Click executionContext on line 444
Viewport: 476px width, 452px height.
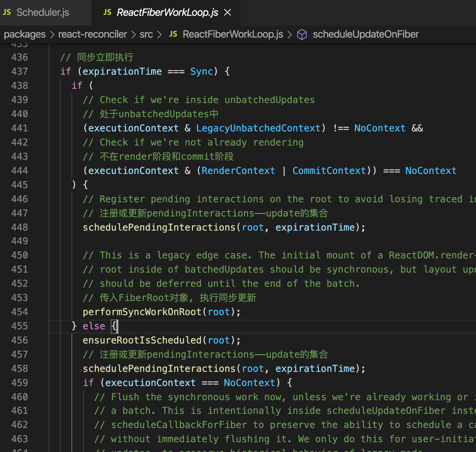tap(133, 171)
